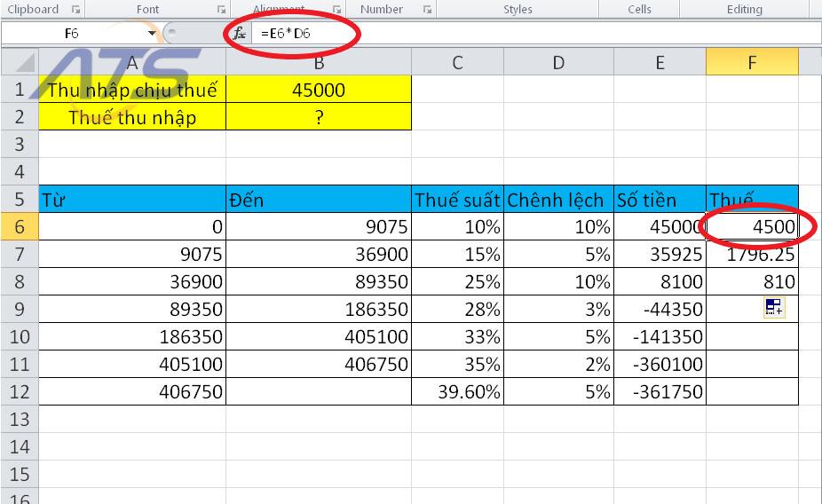Screen dimensions: 822x504
Task: Click the cell showing 39.60%
Action: [457, 391]
